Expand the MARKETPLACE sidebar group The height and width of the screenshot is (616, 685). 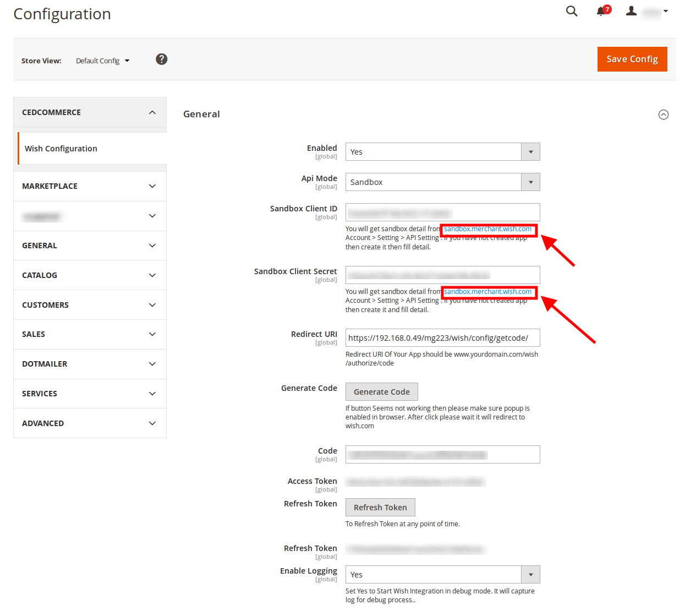90,186
